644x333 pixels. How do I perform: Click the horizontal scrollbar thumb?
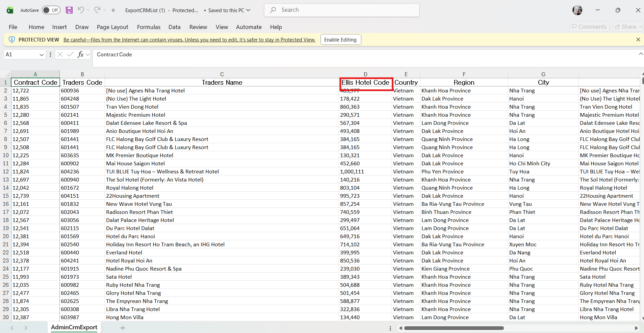pyautogui.click(x=454, y=328)
